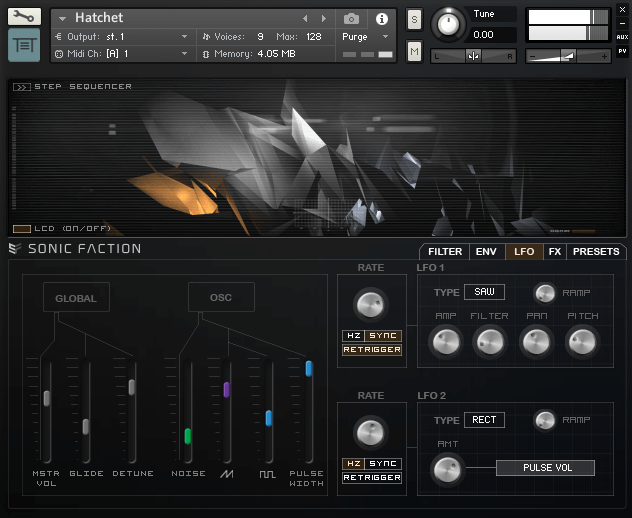This screenshot has width=632, height=518.
Task: Switch to the ENV tab
Action: coord(486,252)
